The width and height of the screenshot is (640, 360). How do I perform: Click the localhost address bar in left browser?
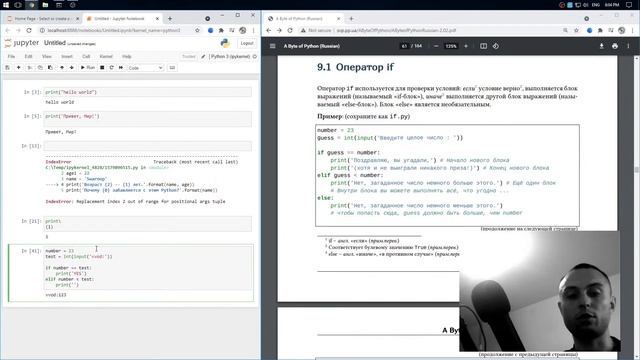(114, 31)
